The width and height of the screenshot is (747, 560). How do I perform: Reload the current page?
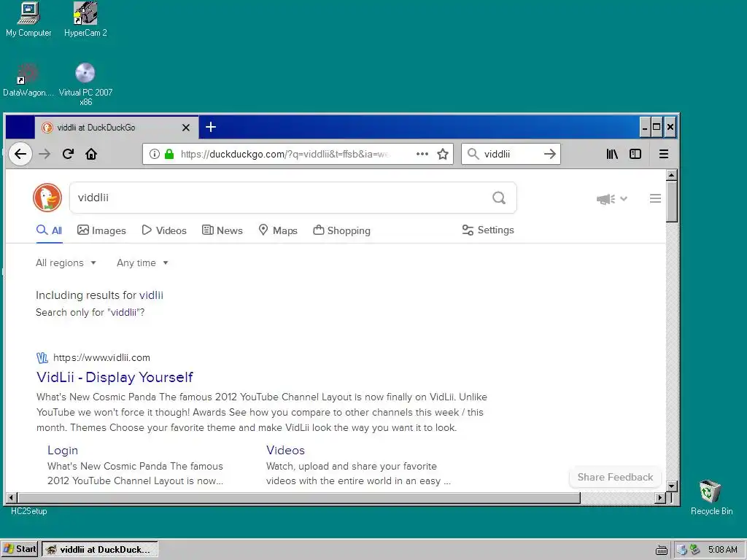point(68,154)
